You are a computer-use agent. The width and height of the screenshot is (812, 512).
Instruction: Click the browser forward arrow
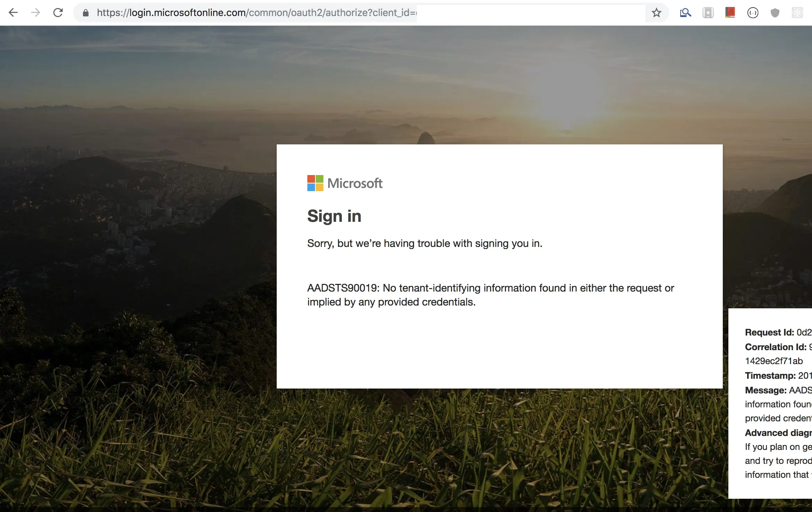[36, 13]
